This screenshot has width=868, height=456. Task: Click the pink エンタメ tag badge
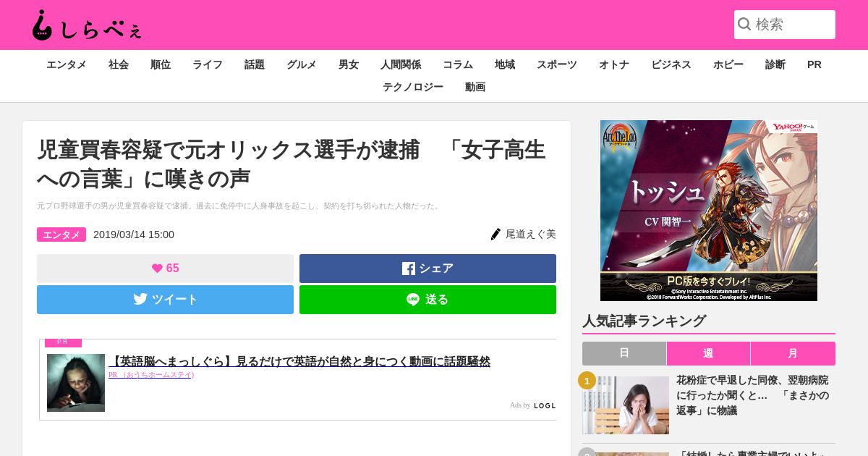61,235
